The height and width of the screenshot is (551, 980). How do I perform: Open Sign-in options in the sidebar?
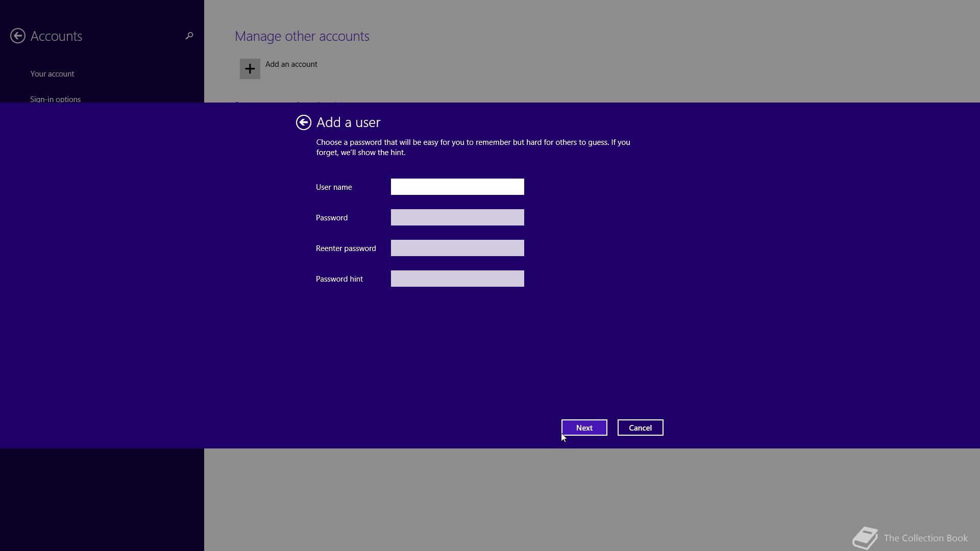click(55, 98)
